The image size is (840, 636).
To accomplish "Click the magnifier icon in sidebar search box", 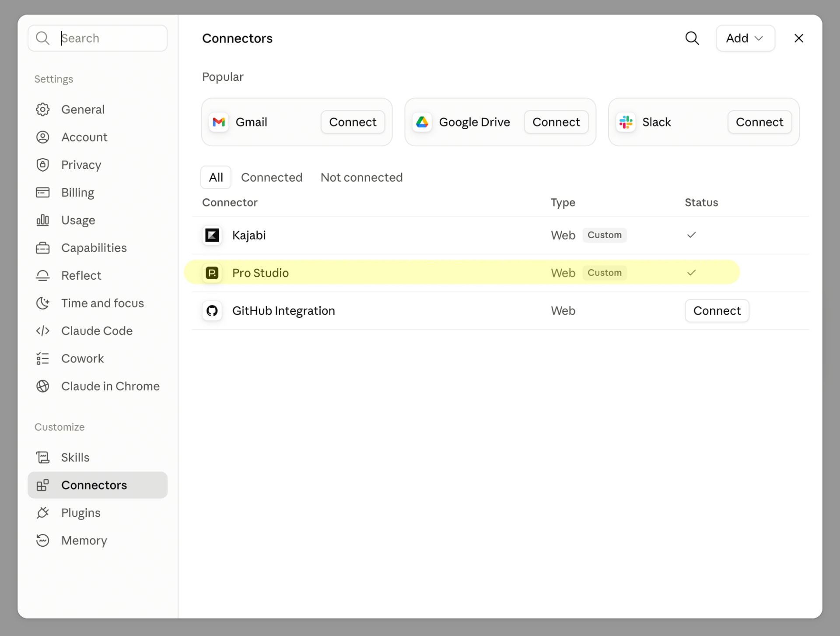I will coord(42,38).
